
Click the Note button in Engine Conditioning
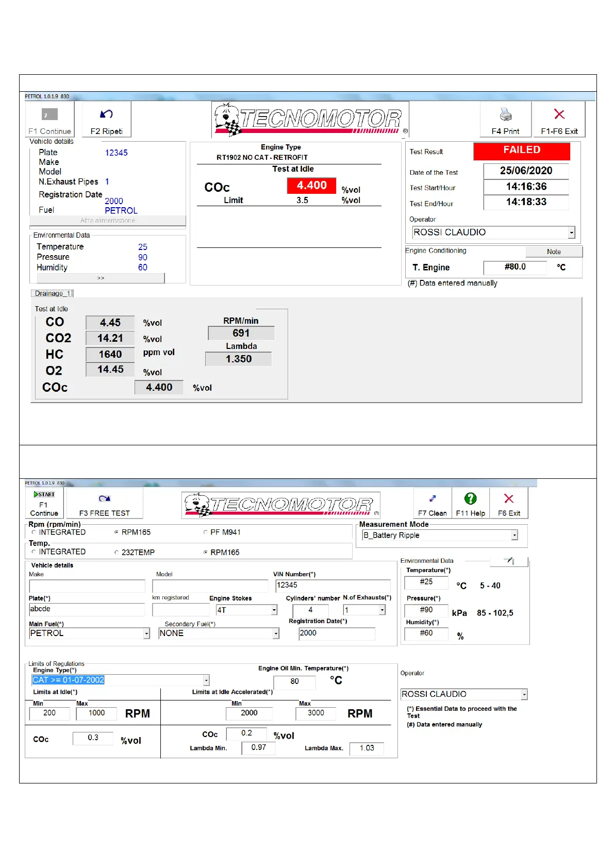[x=554, y=252]
